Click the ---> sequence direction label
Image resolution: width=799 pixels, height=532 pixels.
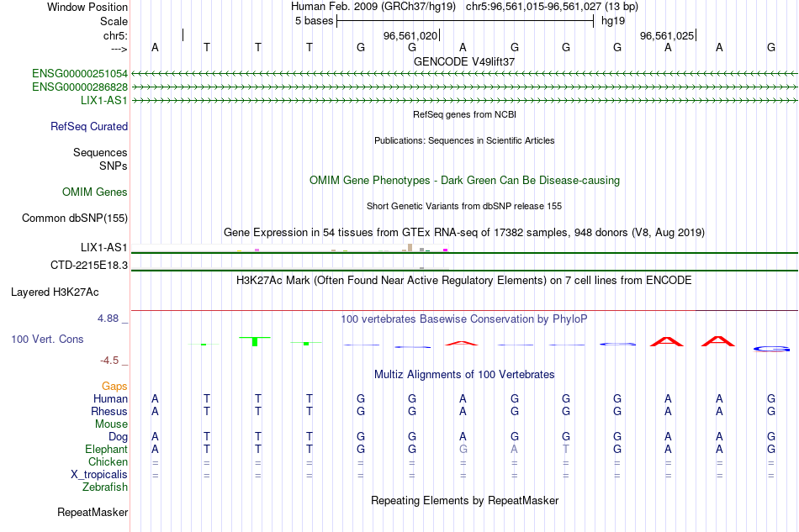pos(119,49)
